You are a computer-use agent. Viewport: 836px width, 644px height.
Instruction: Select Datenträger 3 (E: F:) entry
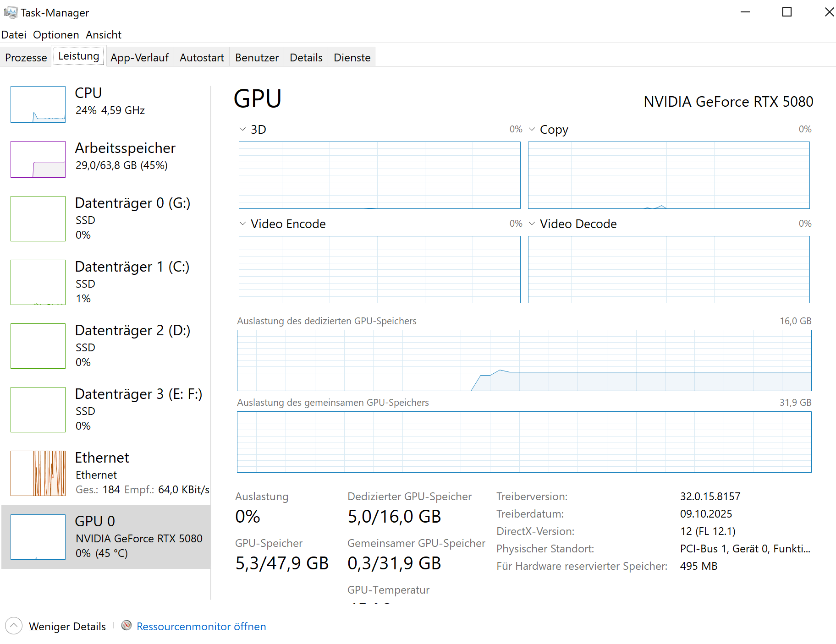click(138, 394)
